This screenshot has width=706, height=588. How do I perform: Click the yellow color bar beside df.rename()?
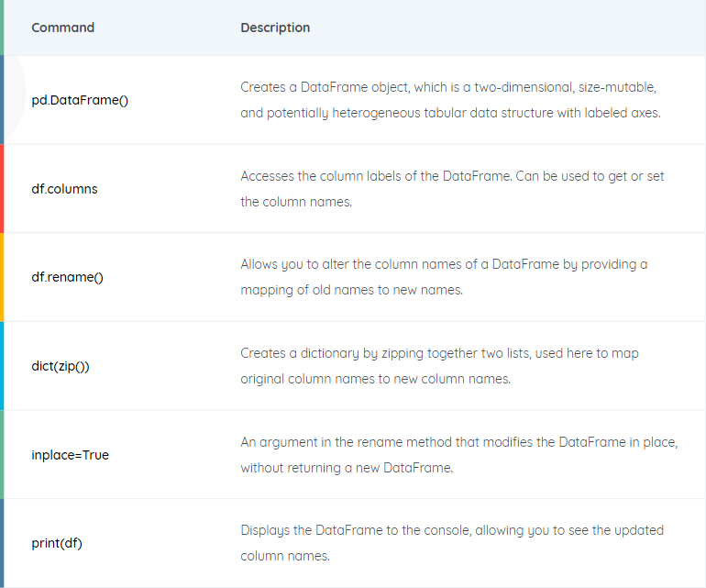pyautogui.click(x=2, y=277)
